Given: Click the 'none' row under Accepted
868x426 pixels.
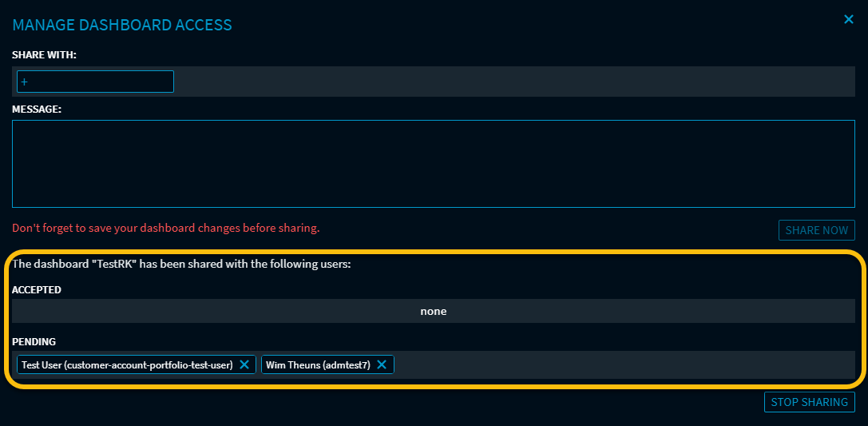Looking at the screenshot, I should coord(433,311).
